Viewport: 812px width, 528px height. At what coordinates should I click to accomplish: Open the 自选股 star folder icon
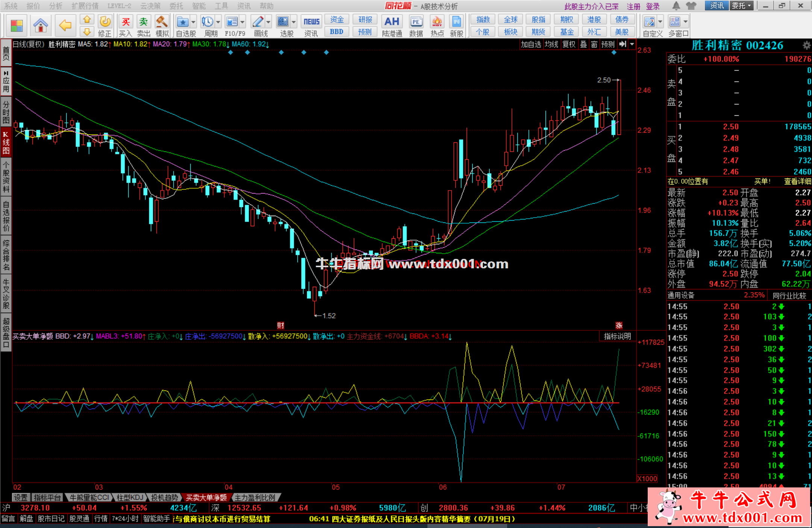coord(183,22)
